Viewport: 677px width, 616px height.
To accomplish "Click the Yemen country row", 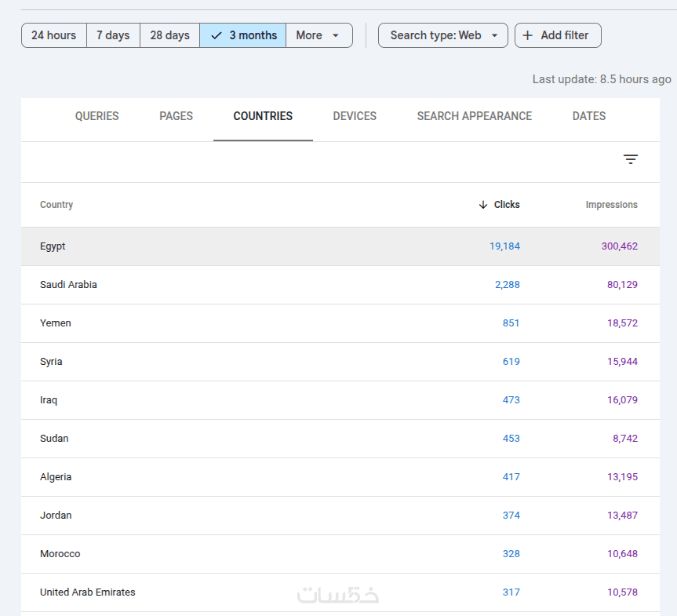I will click(56, 323).
